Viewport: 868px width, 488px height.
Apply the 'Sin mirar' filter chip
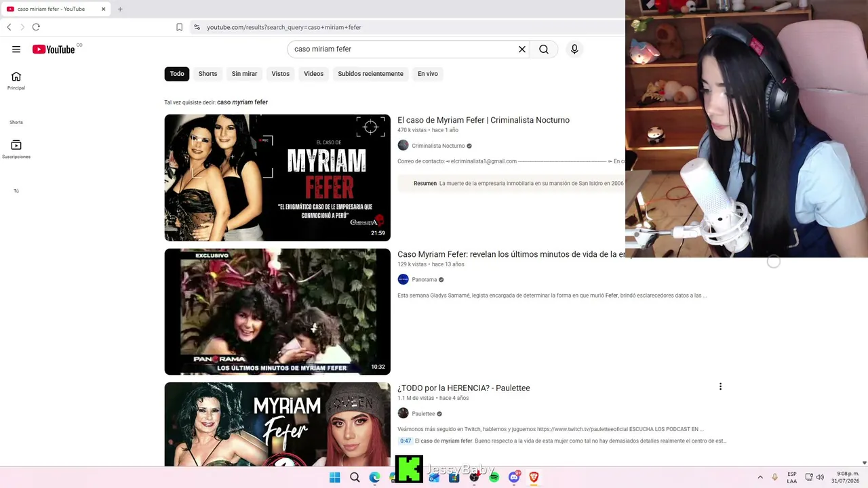[244, 74]
